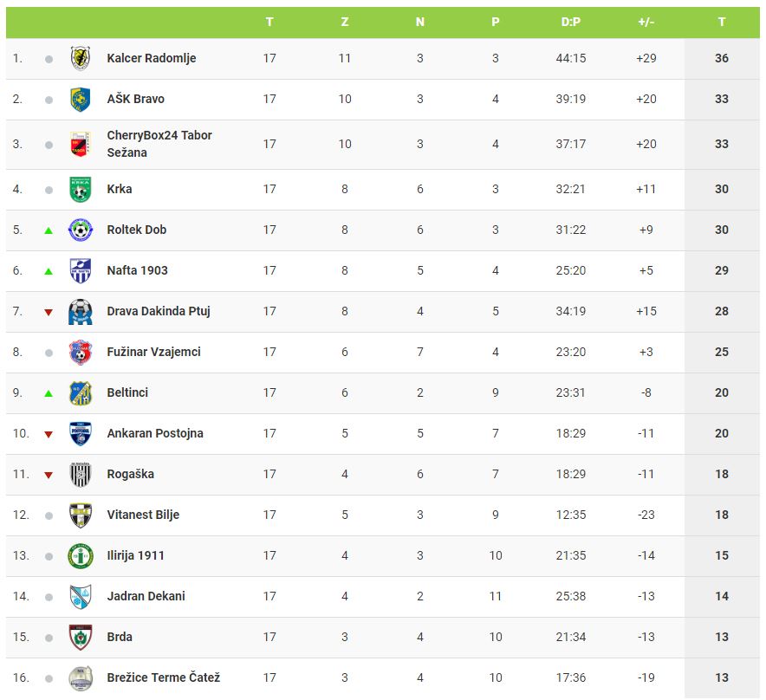Click the Kalcer Radomlje club crest
766x700 pixels.
81,58
